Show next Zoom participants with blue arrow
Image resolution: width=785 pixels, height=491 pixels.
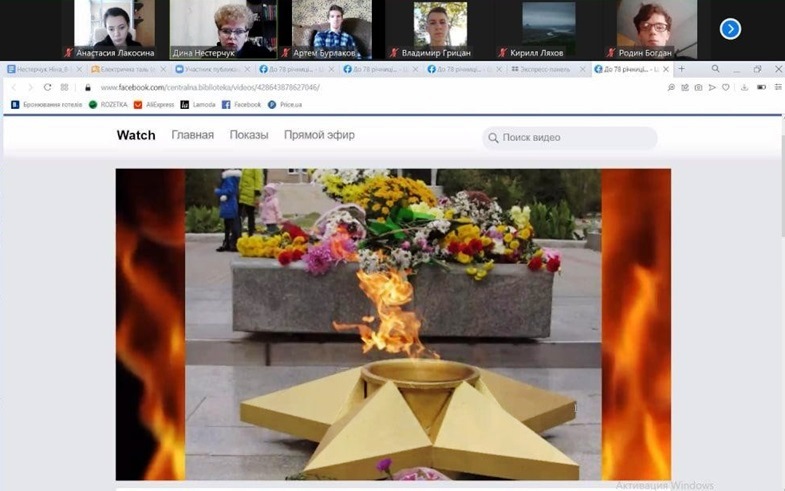[730, 29]
